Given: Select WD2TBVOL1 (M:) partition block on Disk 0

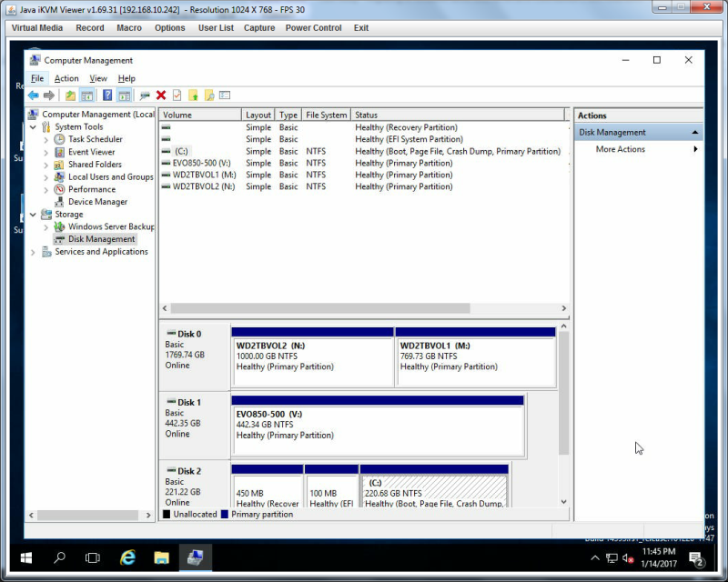Looking at the screenshot, I should (475, 357).
